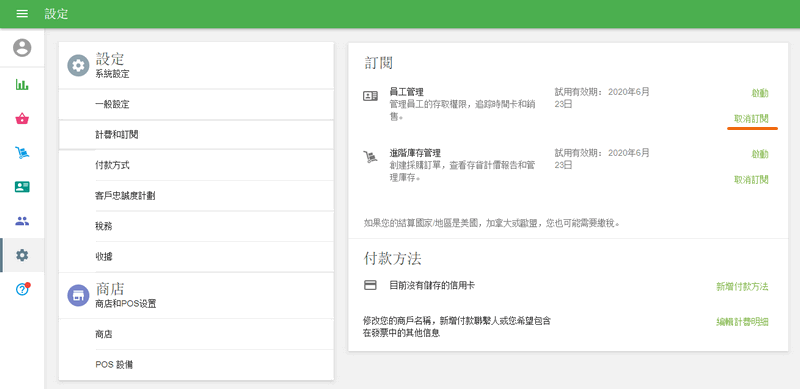Click 取消訂閱 for 員工管理
800x389 pixels.
[751, 118]
